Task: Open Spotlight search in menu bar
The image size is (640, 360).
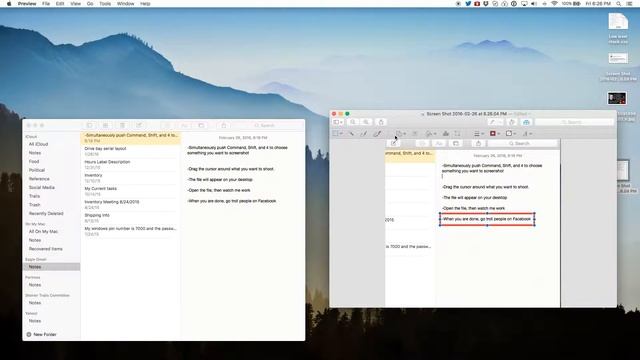Action: [619, 4]
